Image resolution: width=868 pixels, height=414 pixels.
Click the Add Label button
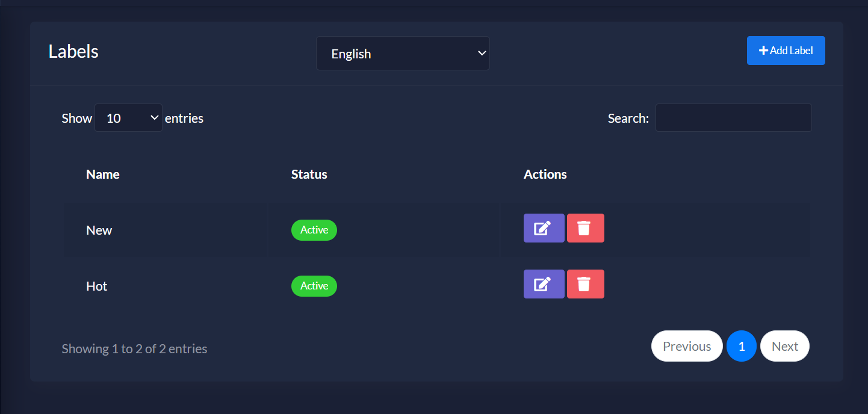(x=786, y=51)
